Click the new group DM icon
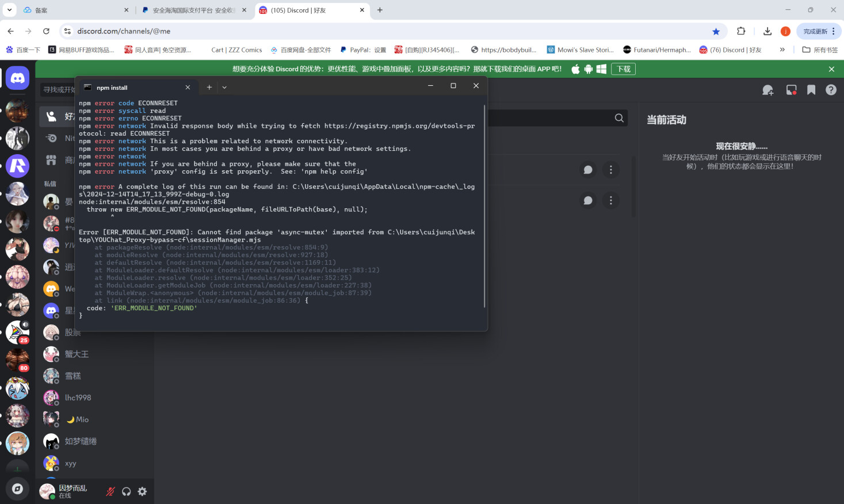 pyautogui.click(x=767, y=90)
